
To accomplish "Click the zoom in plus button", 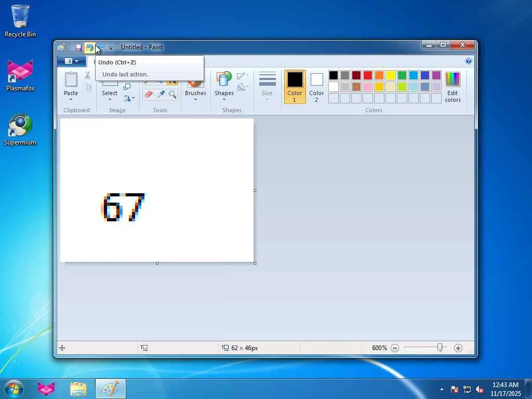I will [458, 348].
